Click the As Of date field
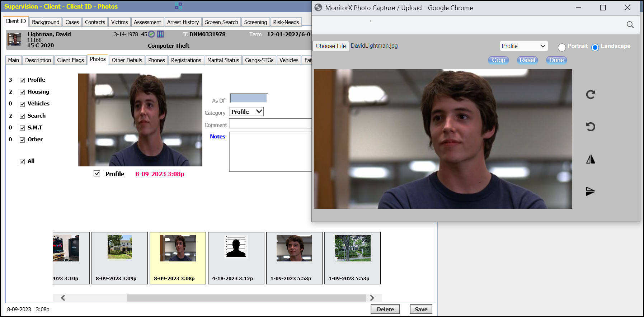The height and width of the screenshot is (317, 644). tap(249, 98)
